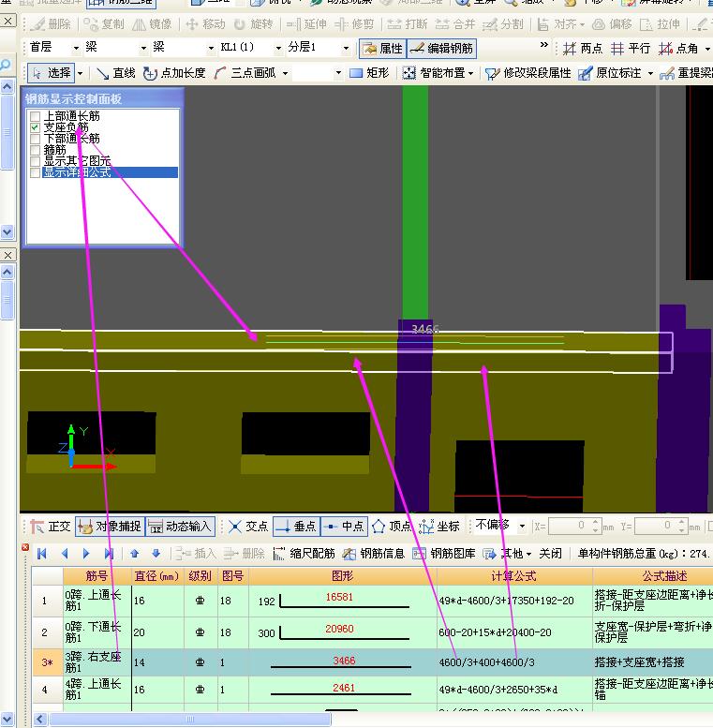This screenshot has width=713, height=728.
Task: Activate the 直线 line drawing tool
Action: tap(115, 73)
